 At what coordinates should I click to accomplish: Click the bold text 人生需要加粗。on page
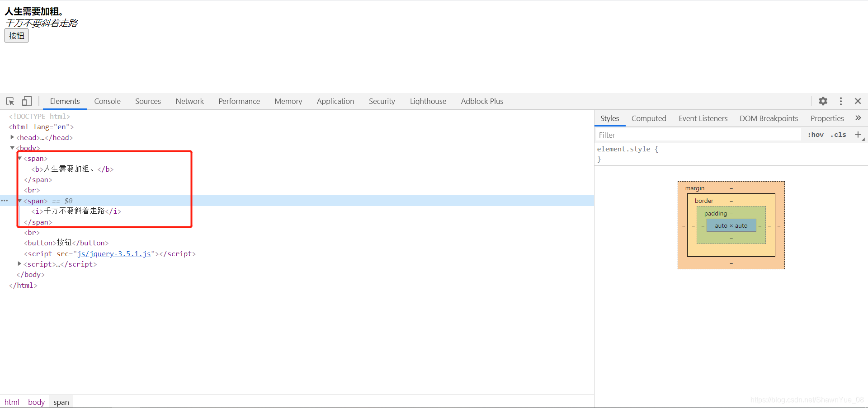pyautogui.click(x=35, y=12)
